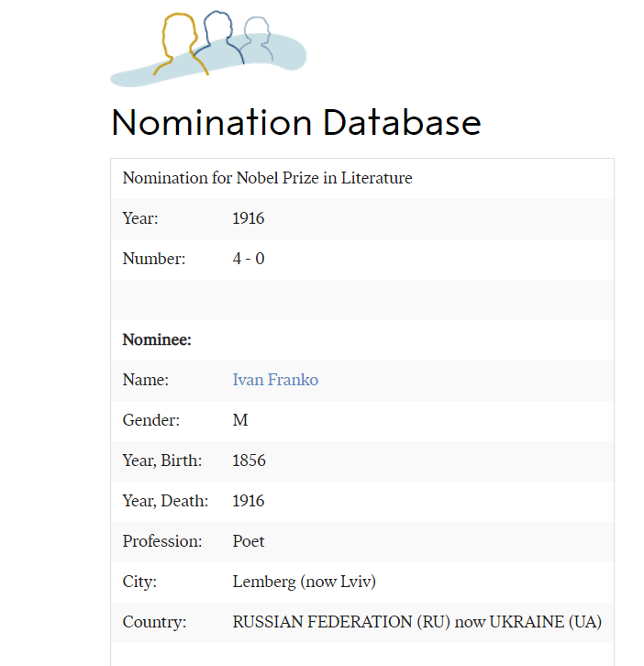Screen dimensions: 644x666
Task: Select the birth year value 1856
Action: pyautogui.click(x=249, y=461)
